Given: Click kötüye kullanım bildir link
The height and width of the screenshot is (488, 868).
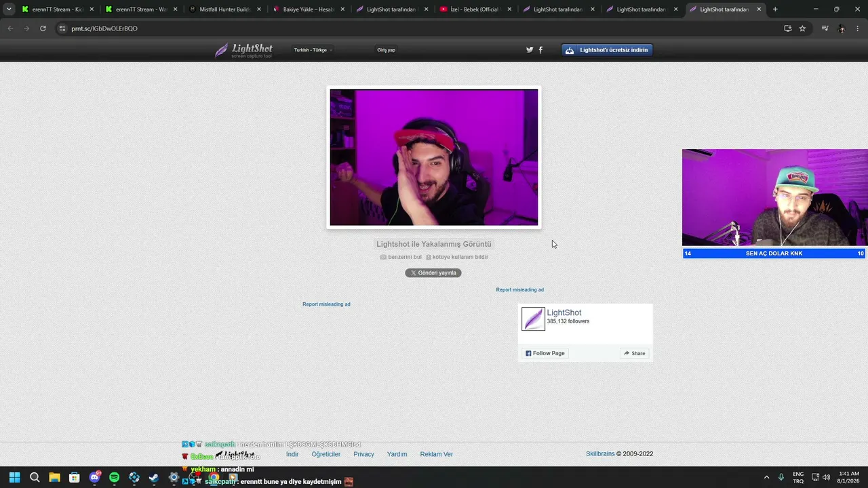Looking at the screenshot, I should click(x=457, y=257).
